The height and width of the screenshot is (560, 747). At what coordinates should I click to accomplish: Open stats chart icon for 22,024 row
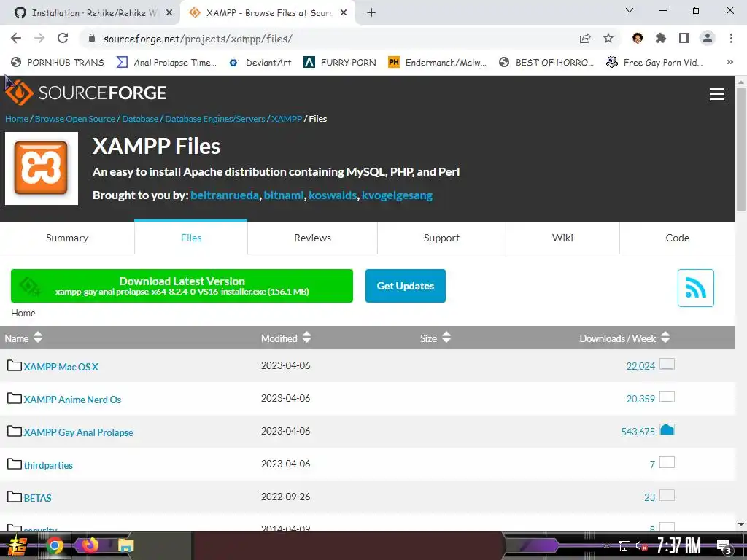[667, 365]
